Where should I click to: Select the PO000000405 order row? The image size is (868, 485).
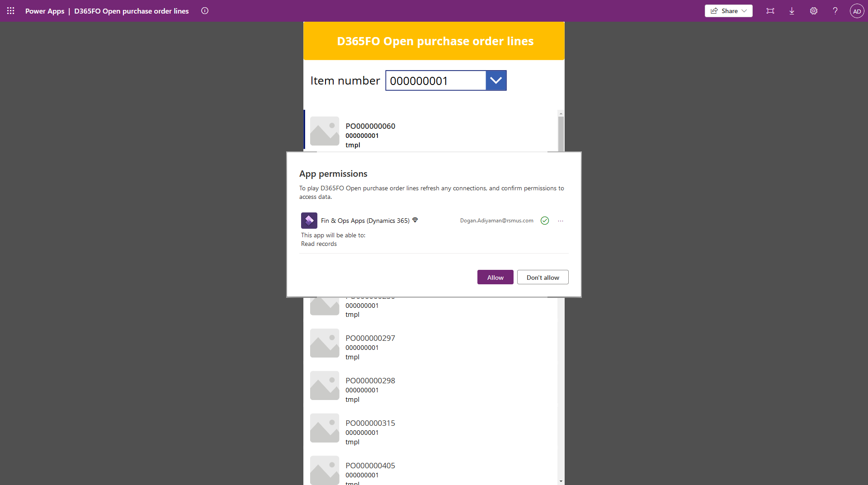[x=431, y=468]
